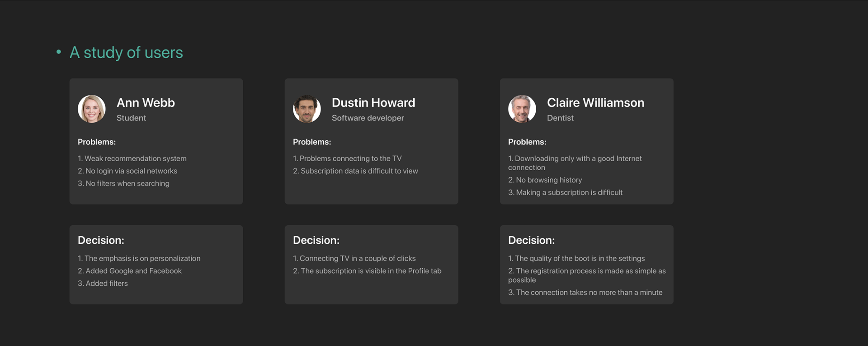Click Dustin Howard's avatar picture
Image resolution: width=868 pixels, height=346 pixels.
[x=307, y=109]
